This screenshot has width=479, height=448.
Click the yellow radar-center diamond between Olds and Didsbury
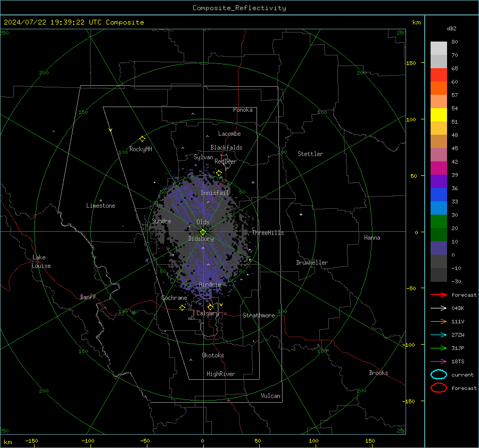point(203,232)
